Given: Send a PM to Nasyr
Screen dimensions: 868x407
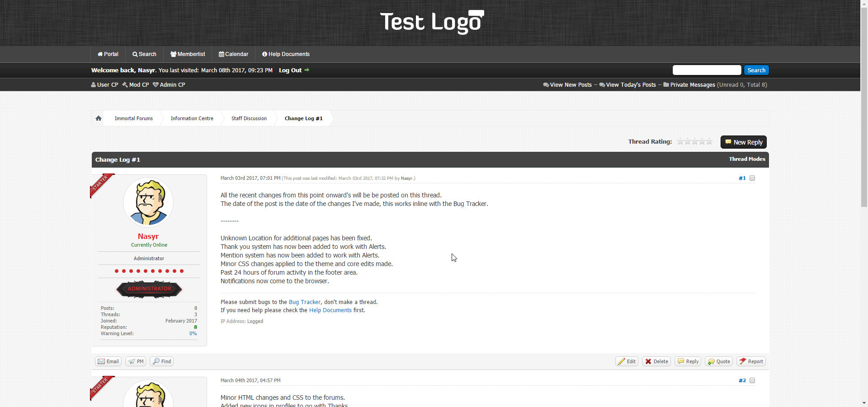Looking at the screenshot, I should (x=136, y=361).
